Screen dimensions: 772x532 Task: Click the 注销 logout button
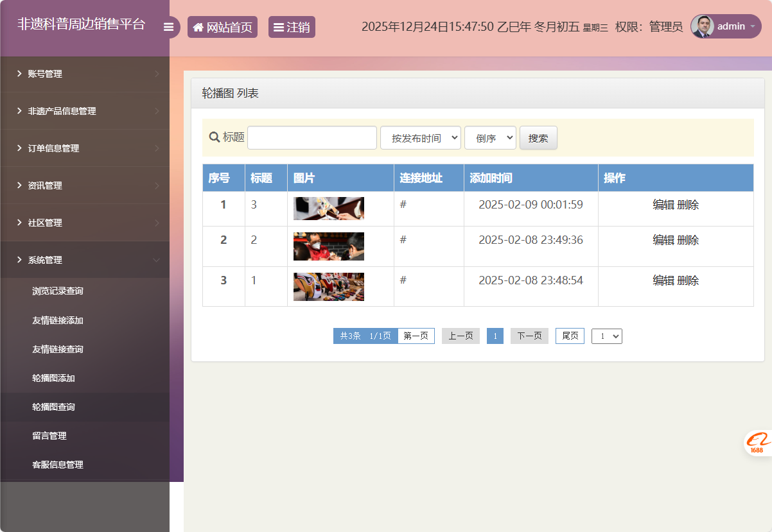click(292, 27)
